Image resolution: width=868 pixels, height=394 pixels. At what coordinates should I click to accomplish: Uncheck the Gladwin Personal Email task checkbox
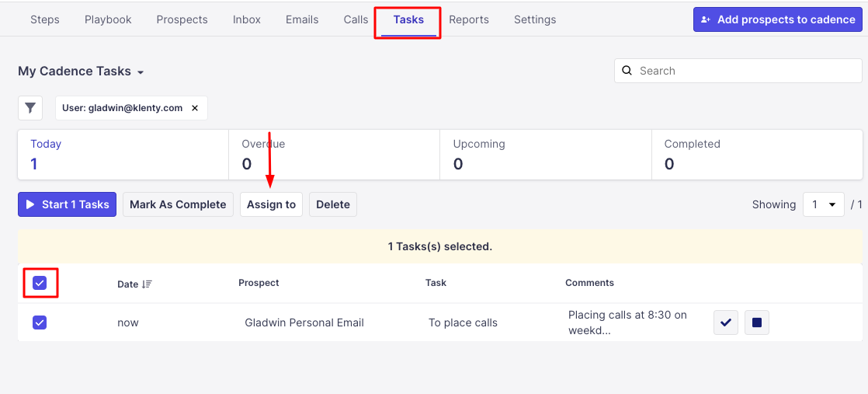pyautogui.click(x=40, y=323)
